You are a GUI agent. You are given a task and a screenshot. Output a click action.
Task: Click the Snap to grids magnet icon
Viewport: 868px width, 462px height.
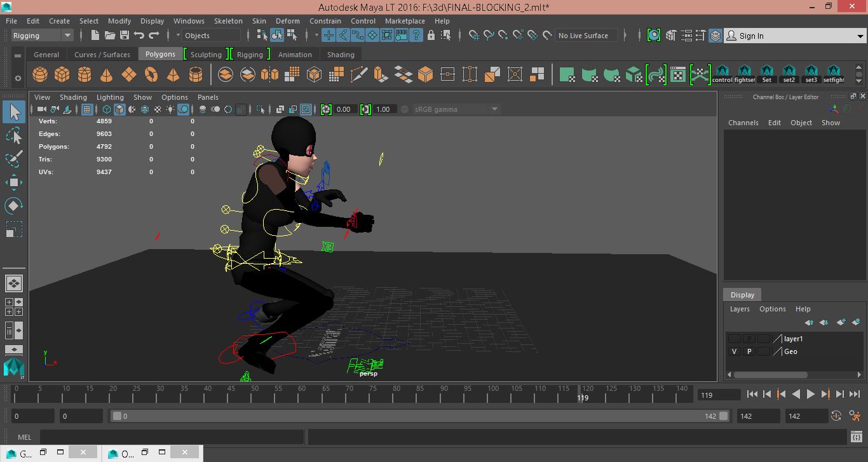[474, 36]
